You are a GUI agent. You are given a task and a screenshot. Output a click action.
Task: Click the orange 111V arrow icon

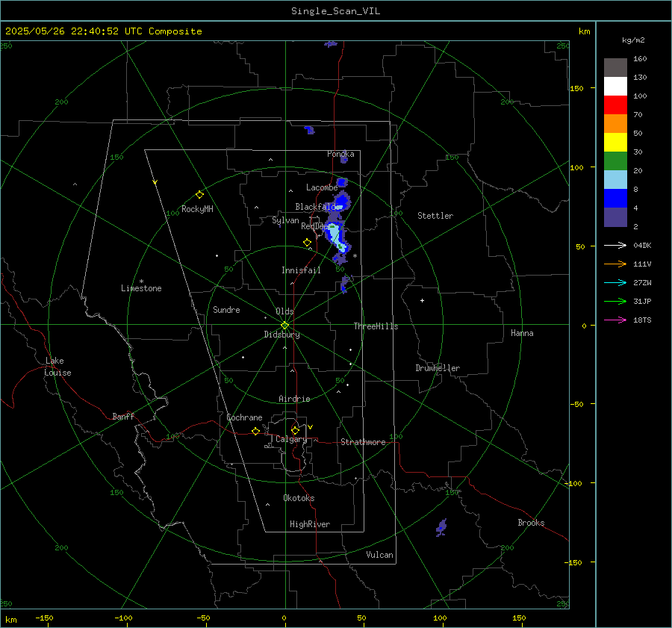click(x=615, y=264)
